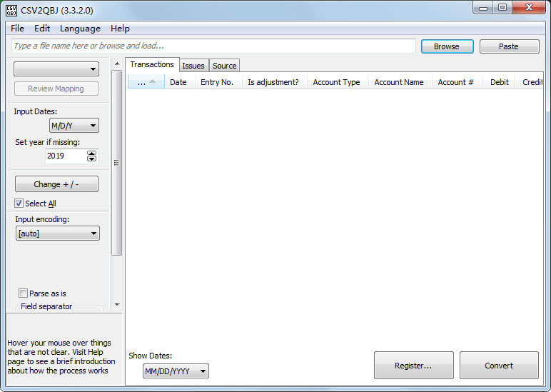Screen dimensions: 551x392
Task: Click the year field showing 2019
Action: point(66,156)
